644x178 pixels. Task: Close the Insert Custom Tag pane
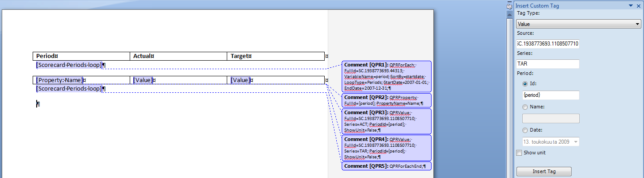[x=639, y=6]
